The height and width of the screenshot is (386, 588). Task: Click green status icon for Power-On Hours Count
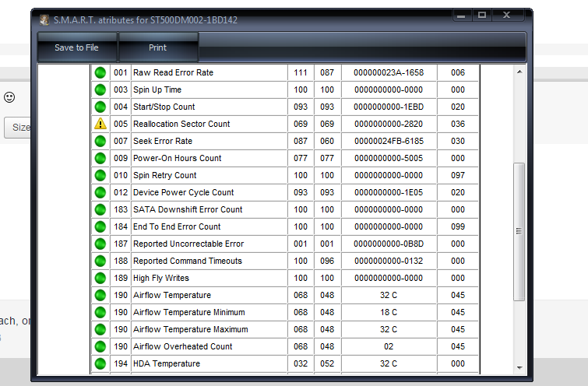(100, 158)
